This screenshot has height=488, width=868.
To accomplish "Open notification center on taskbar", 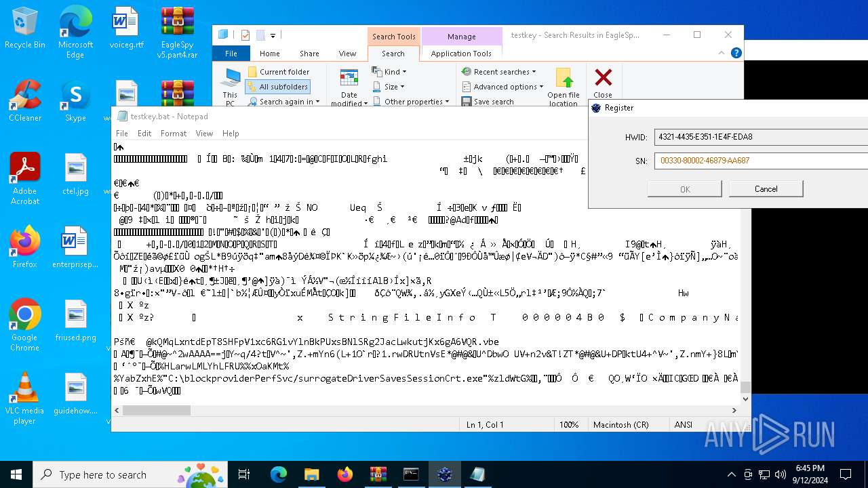I will pos(846,474).
